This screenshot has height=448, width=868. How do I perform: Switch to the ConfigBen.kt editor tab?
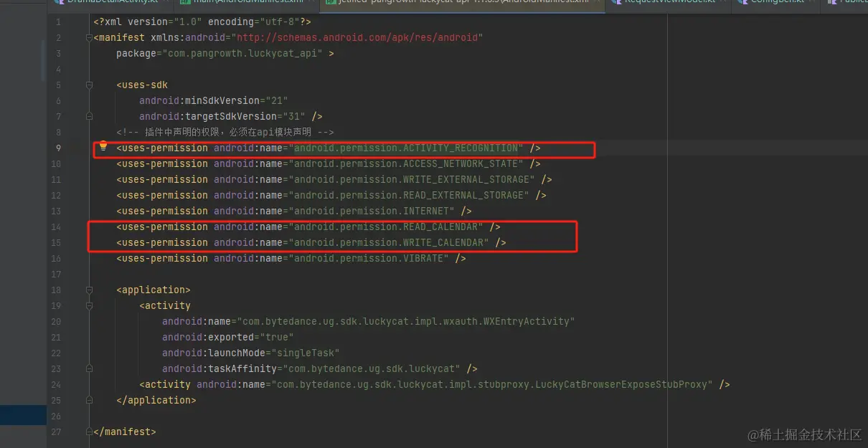click(x=775, y=3)
